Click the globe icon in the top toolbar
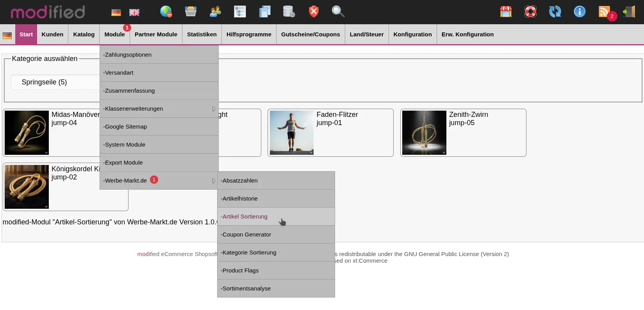The image size is (644, 310). (166, 12)
